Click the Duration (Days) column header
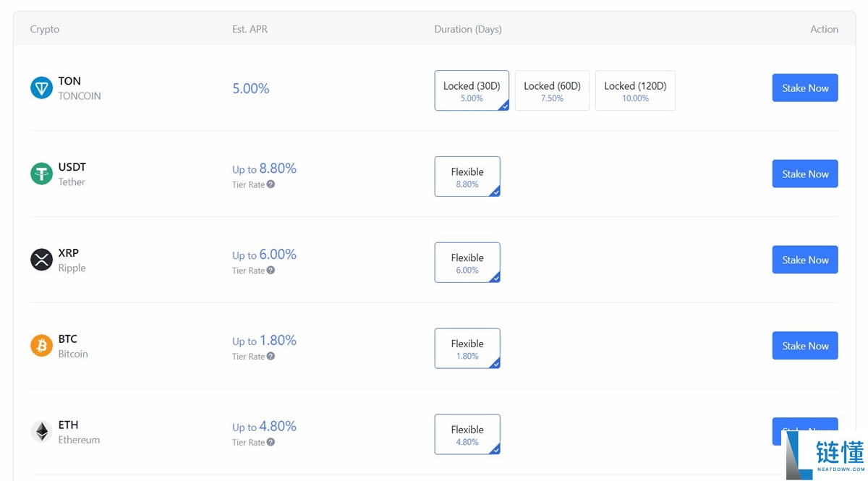This screenshot has height=481, width=868. (x=468, y=30)
